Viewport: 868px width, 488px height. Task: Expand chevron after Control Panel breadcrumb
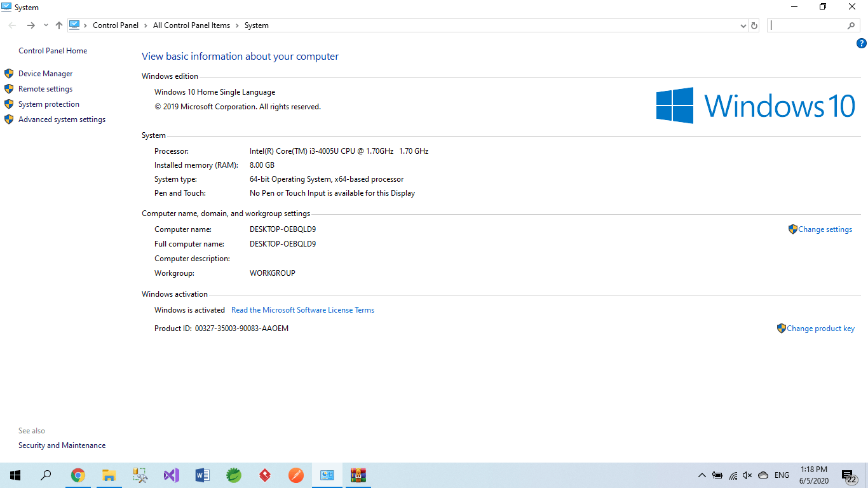coord(146,25)
